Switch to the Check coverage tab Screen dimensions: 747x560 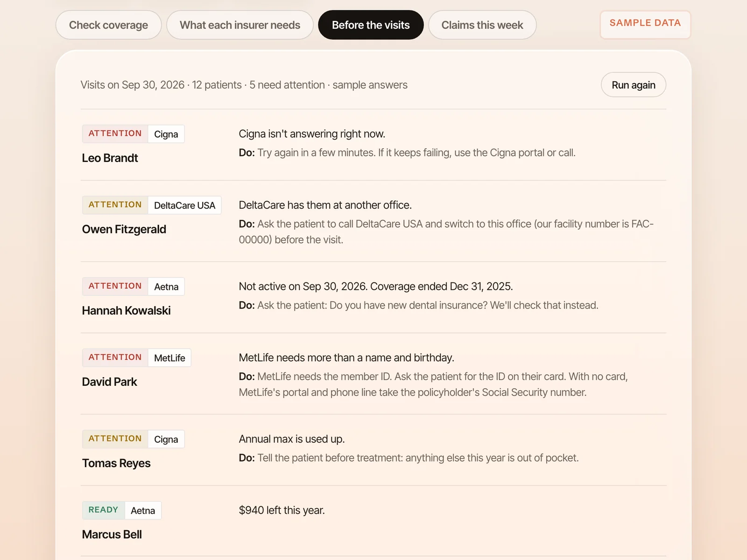[x=108, y=25]
